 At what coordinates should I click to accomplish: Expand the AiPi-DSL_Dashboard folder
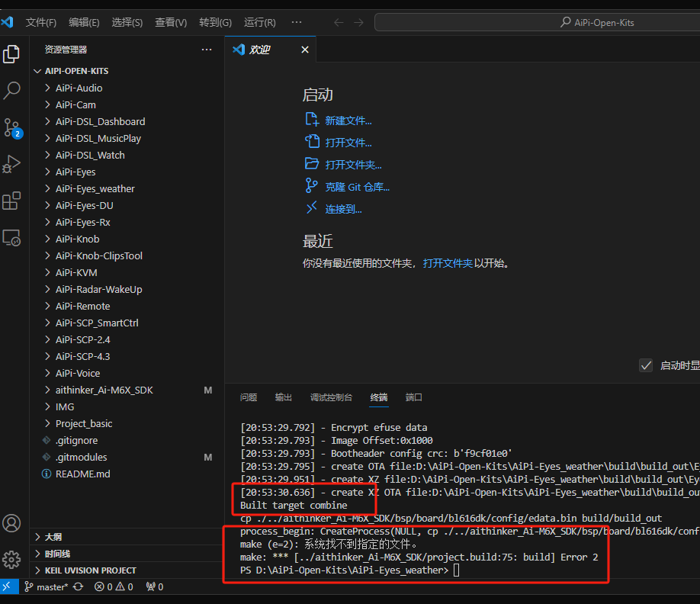point(47,121)
